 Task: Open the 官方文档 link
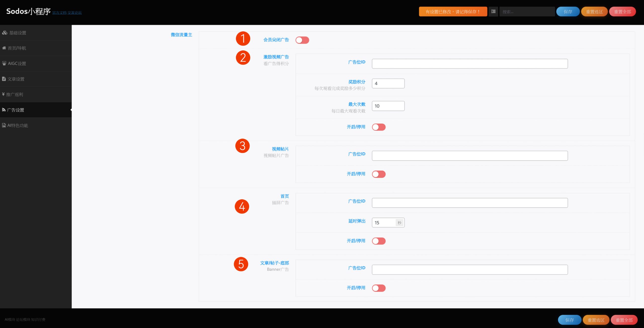click(59, 13)
